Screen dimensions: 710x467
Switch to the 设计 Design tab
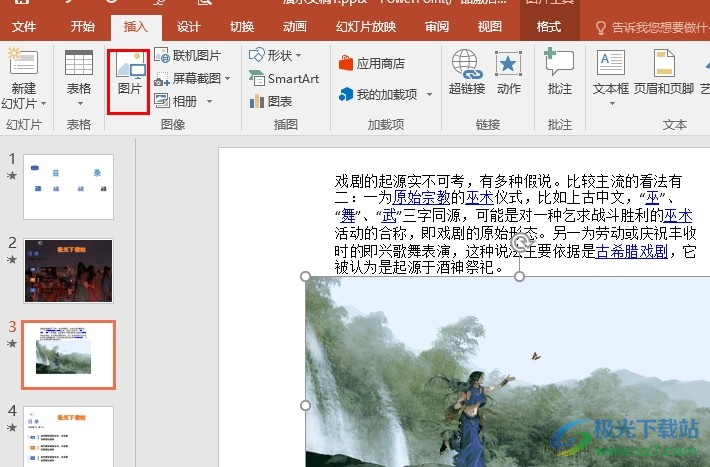tap(188, 27)
